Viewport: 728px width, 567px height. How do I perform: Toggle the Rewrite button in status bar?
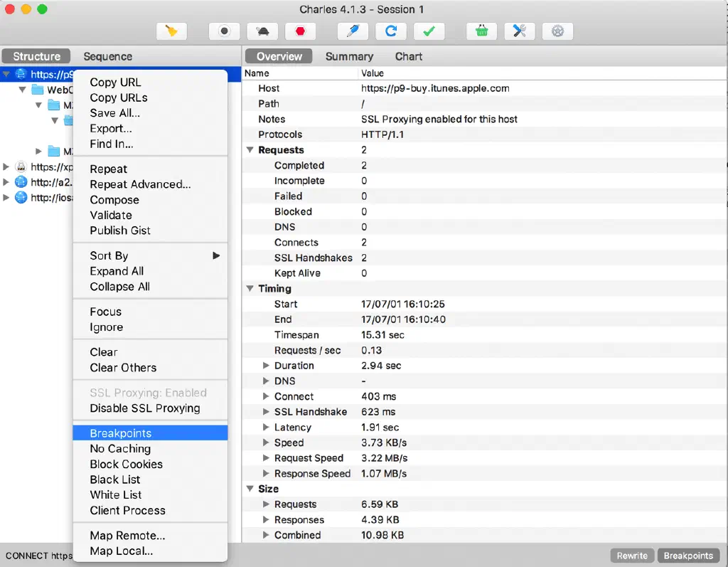click(632, 556)
